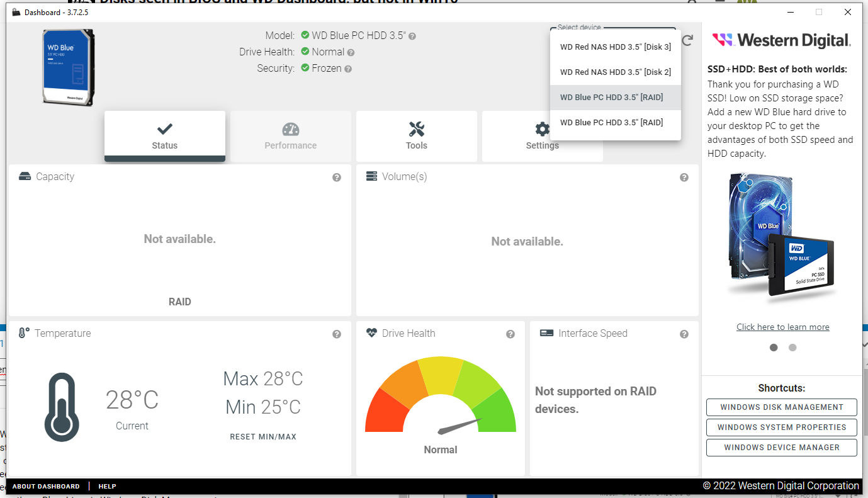
Task: Go to the Settings tab
Action: pos(543,136)
